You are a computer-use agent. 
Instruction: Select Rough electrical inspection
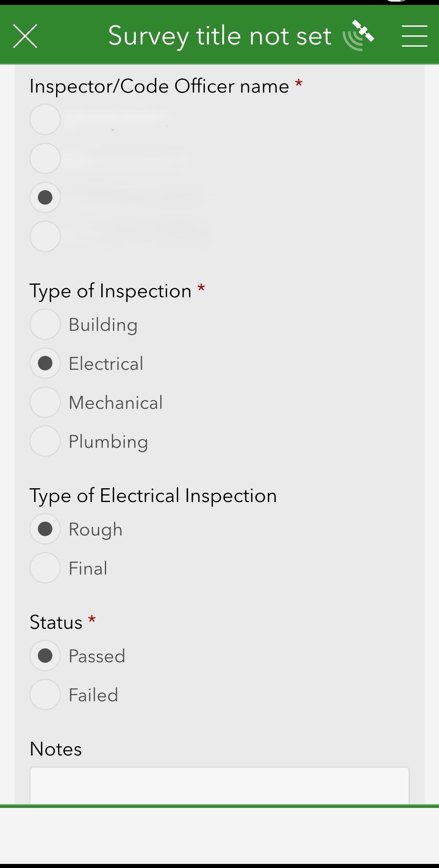click(45, 529)
